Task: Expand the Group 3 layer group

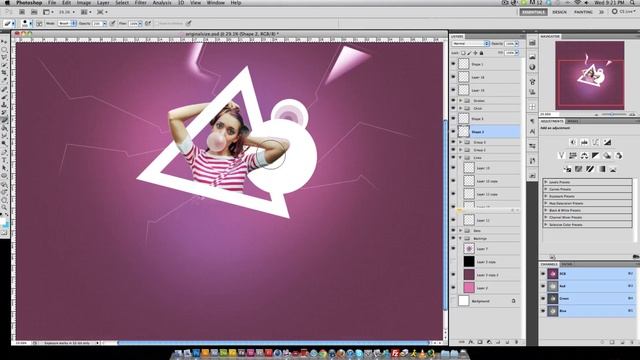Action: pos(461,142)
